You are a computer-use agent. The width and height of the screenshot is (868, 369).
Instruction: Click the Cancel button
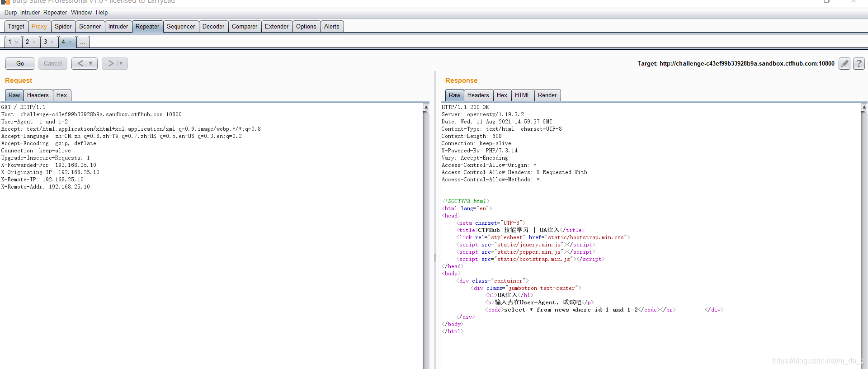coord(53,63)
